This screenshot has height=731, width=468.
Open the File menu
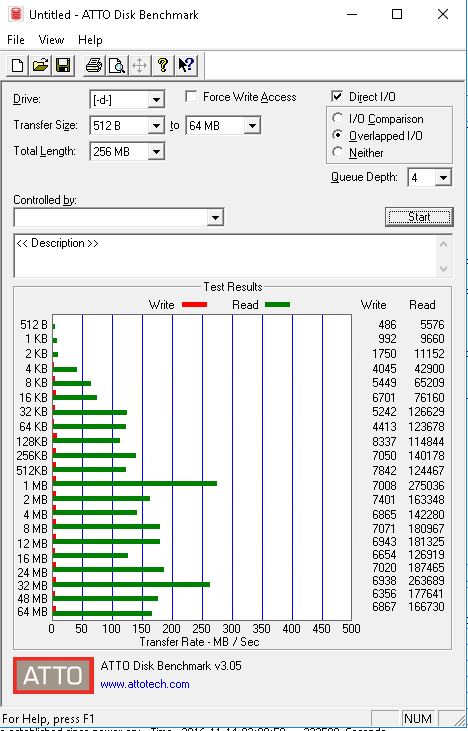point(16,40)
